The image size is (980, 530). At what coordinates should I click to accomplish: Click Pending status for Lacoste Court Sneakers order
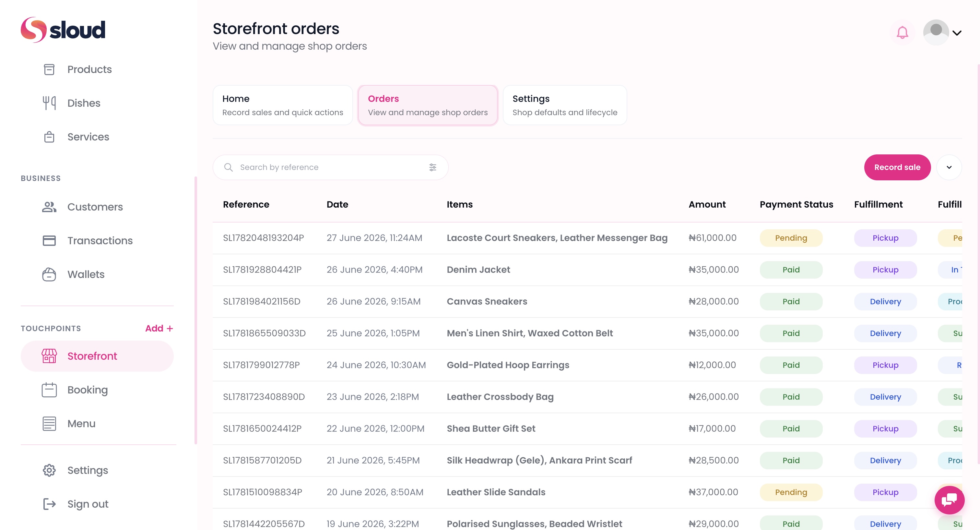coord(791,238)
